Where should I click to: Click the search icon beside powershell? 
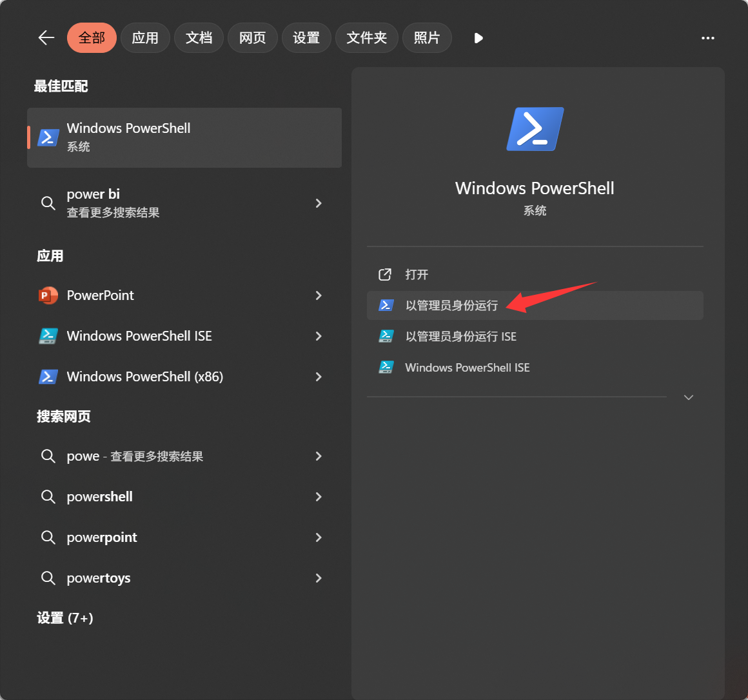click(48, 497)
